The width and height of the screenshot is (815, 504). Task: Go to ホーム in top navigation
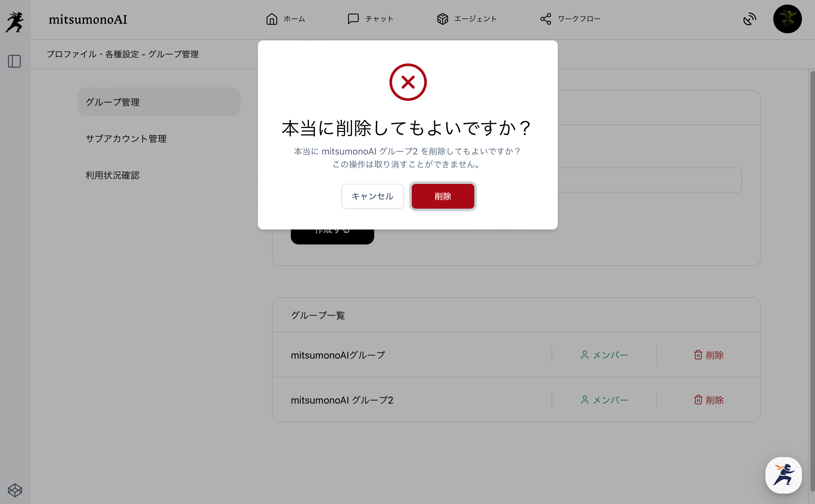[285, 19]
